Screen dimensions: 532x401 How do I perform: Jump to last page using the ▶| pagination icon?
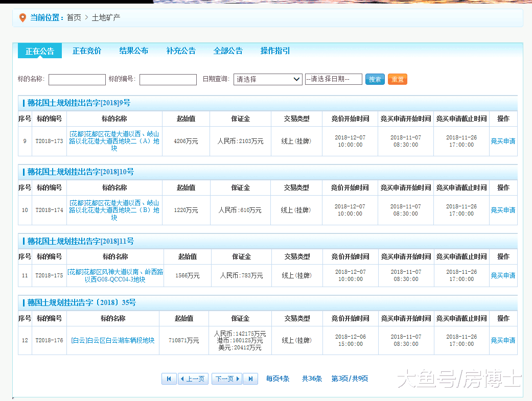tap(250, 379)
